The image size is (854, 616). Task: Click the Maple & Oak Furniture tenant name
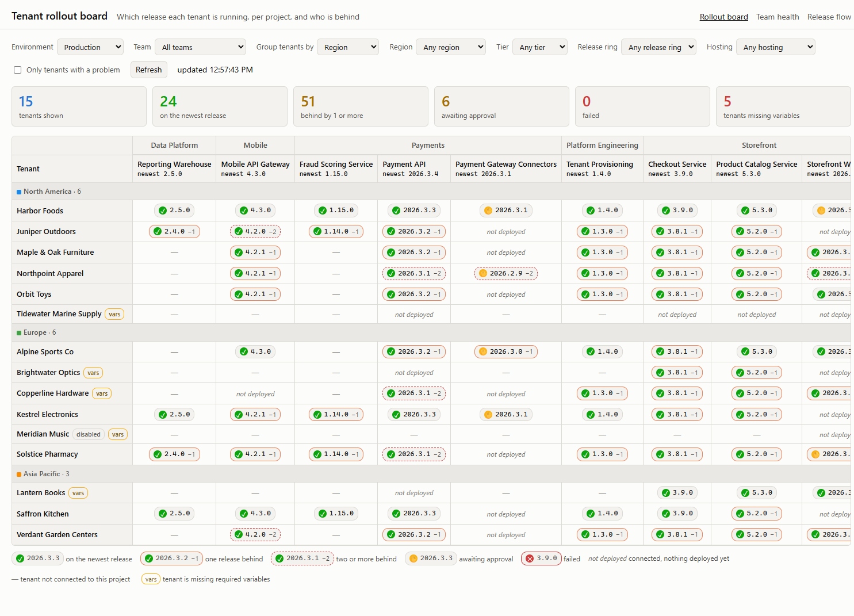(x=55, y=252)
